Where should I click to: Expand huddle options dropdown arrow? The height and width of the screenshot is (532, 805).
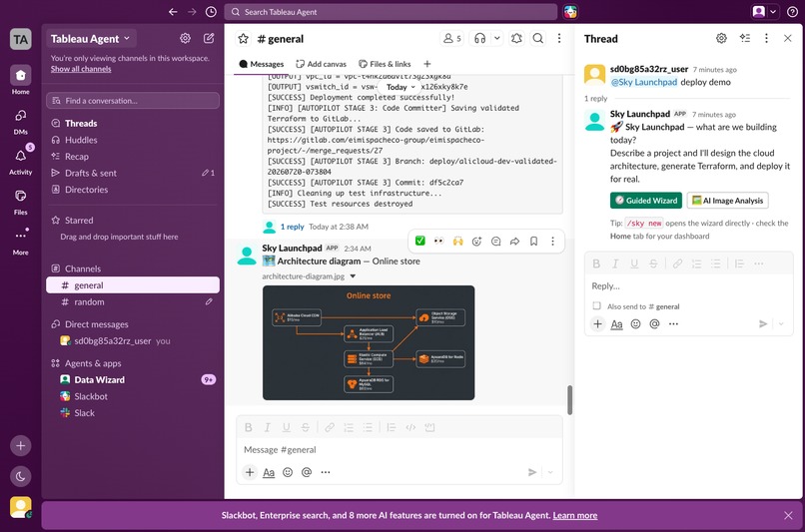[x=497, y=39]
